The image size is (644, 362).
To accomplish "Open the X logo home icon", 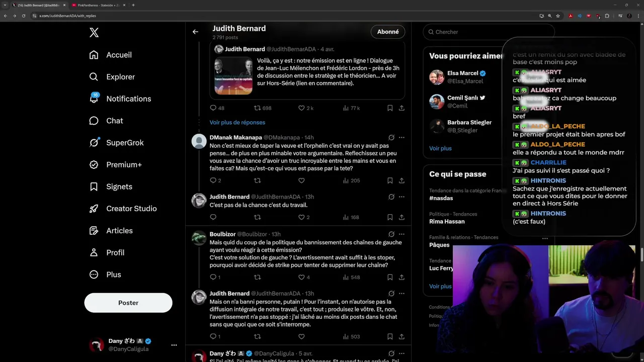I will click(x=94, y=33).
